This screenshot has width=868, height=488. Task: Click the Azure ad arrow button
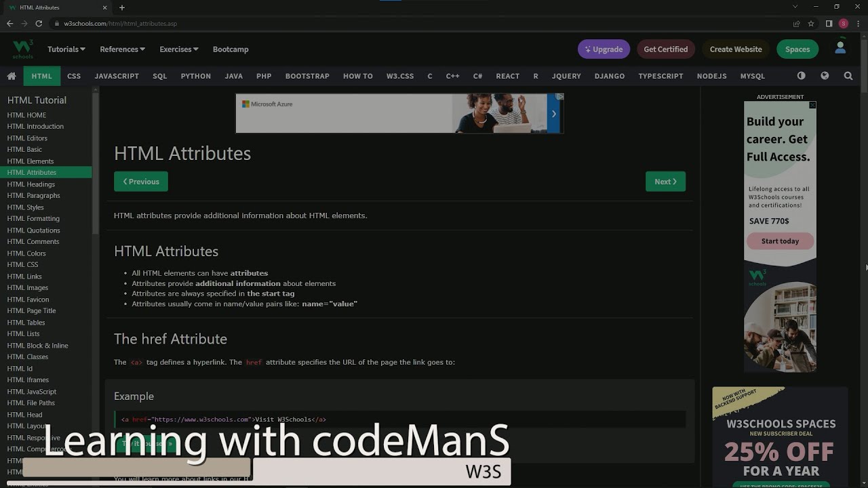553,114
